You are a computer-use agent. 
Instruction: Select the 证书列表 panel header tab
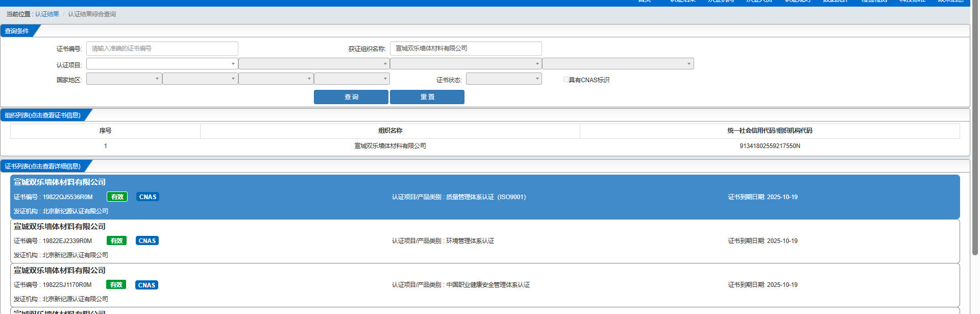[x=43, y=166]
